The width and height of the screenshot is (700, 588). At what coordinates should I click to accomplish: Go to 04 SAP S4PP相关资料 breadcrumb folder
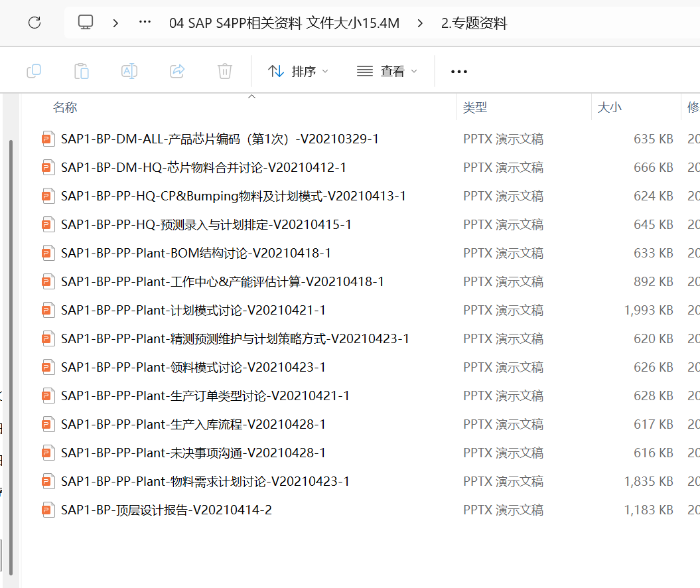click(x=284, y=24)
